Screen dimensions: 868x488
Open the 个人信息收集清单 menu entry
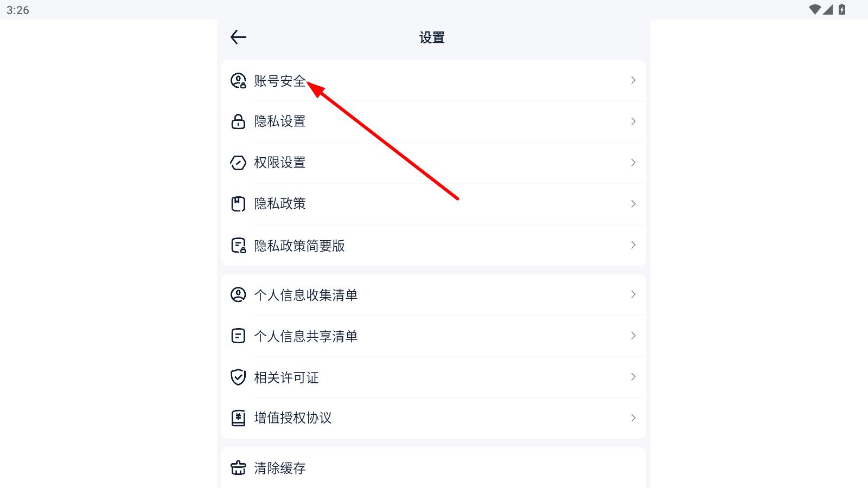306,295
